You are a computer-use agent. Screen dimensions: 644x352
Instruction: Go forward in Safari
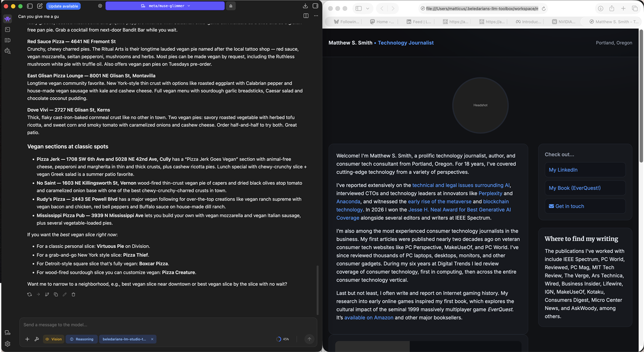tap(393, 9)
